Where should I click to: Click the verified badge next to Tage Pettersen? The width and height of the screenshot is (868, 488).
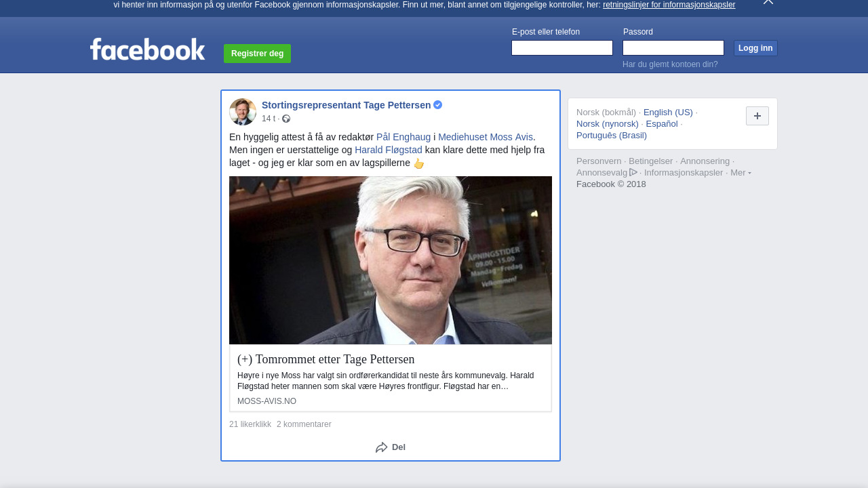[438, 105]
